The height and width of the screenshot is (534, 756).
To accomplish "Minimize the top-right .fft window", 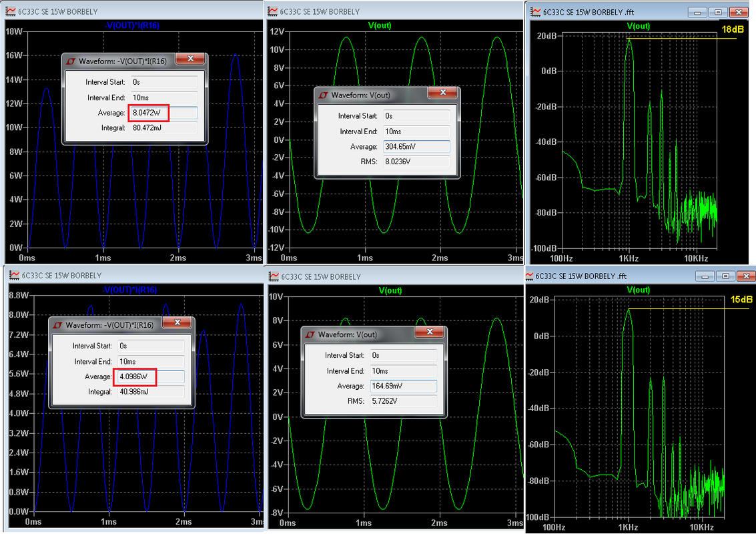I will pos(697,13).
